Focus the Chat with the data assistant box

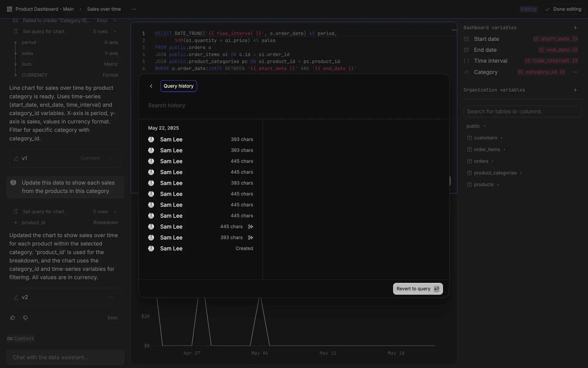pos(65,357)
